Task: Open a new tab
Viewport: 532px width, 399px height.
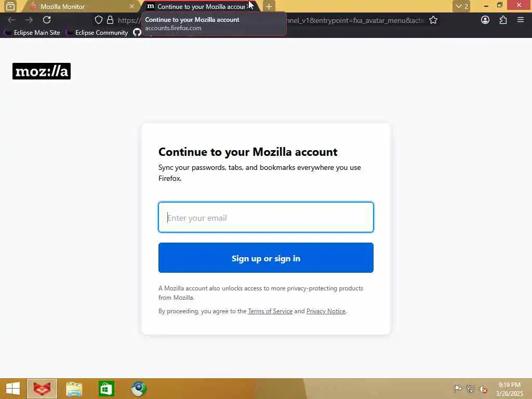Action: 269,6
